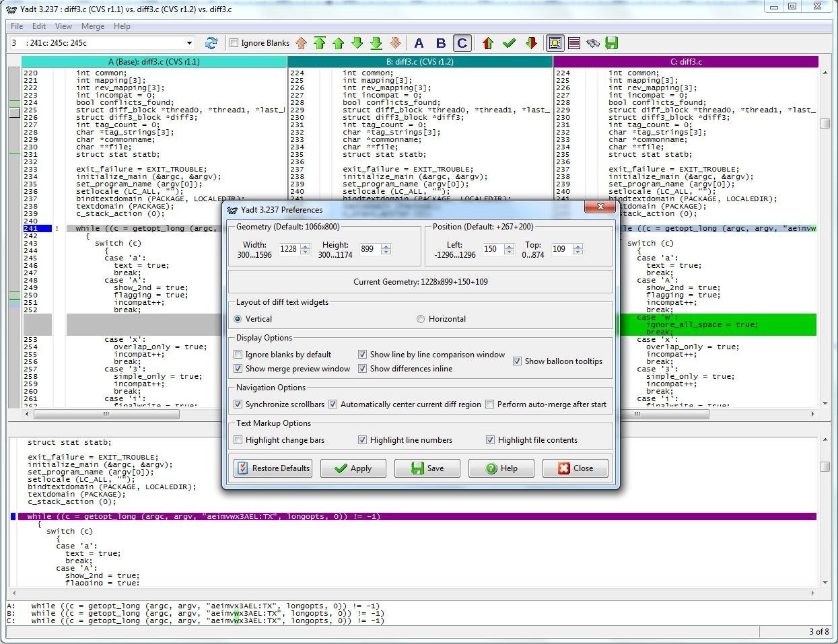
Task: Go to last difference with bottom green arrow
Action: tap(376, 43)
